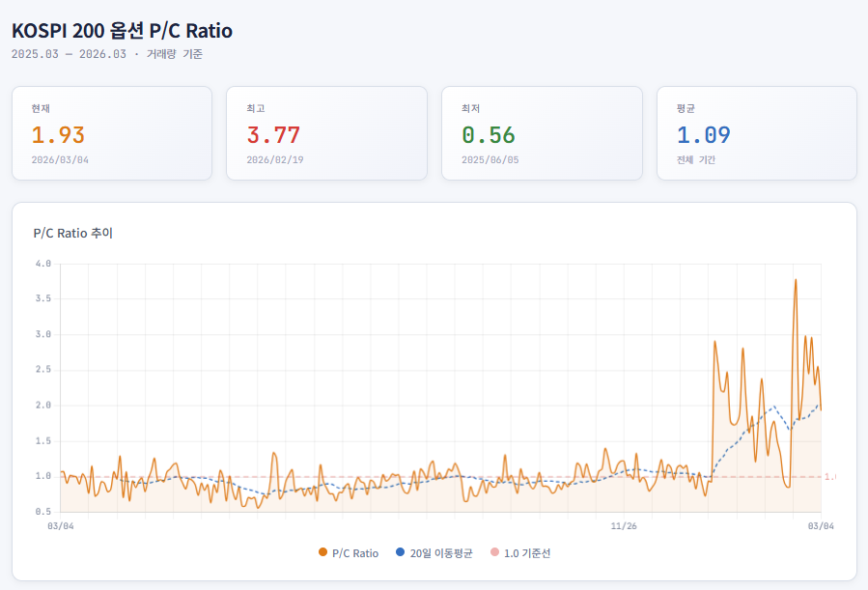Click the blue 20일 이동평균 legend dot
Viewport: 868px width, 590px height.
[401, 552]
